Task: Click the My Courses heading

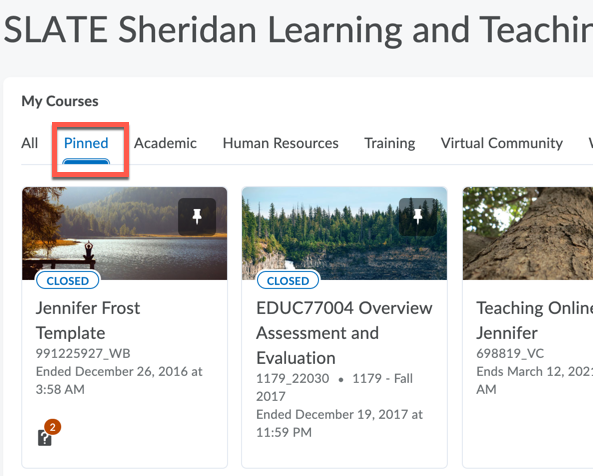Action: coord(60,101)
